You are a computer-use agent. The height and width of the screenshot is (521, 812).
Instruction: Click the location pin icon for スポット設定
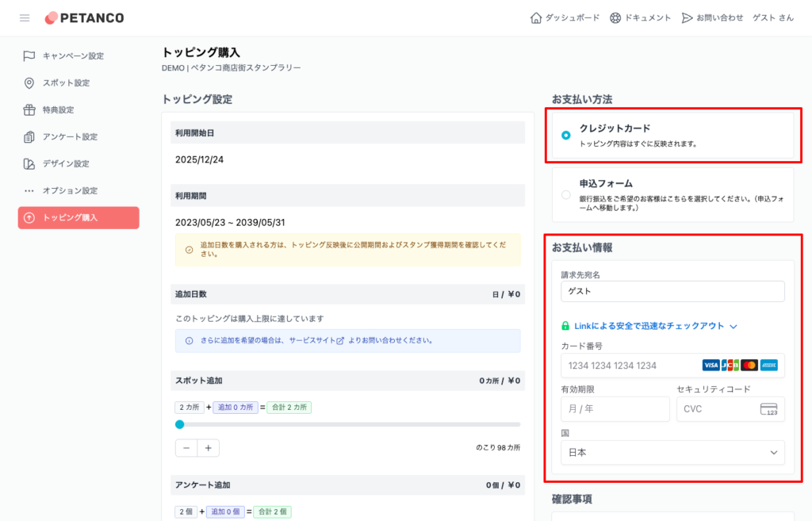pos(29,82)
